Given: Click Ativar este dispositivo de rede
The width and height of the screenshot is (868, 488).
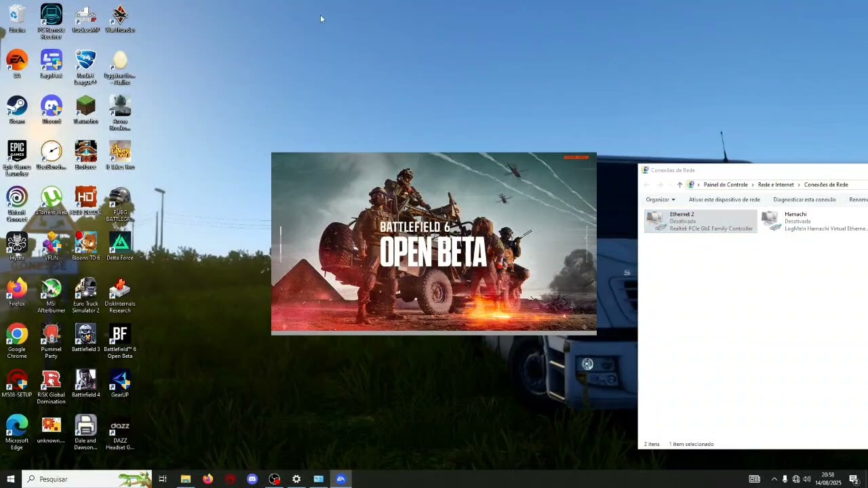Looking at the screenshot, I should click(724, 199).
